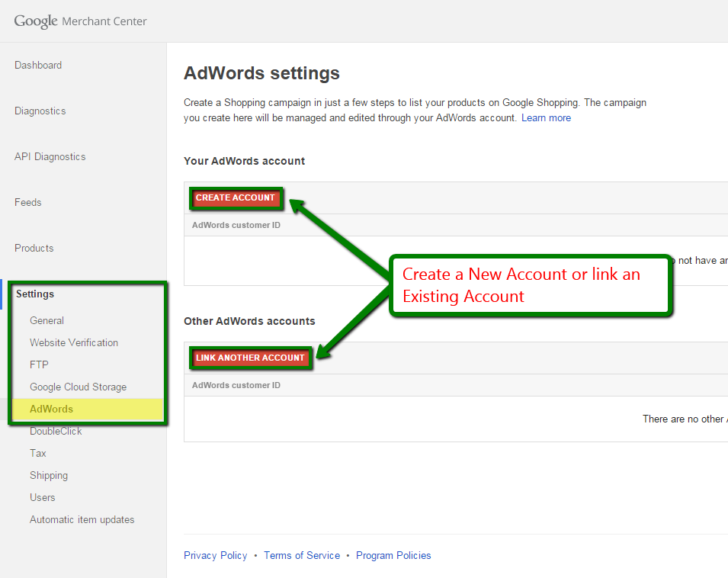Open the Diagnostics section

[x=40, y=111]
